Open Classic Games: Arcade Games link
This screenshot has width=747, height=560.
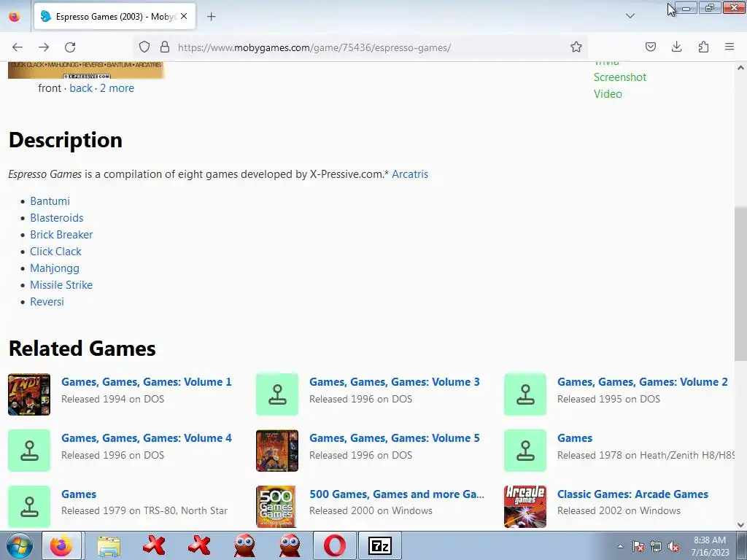coord(632,494)
